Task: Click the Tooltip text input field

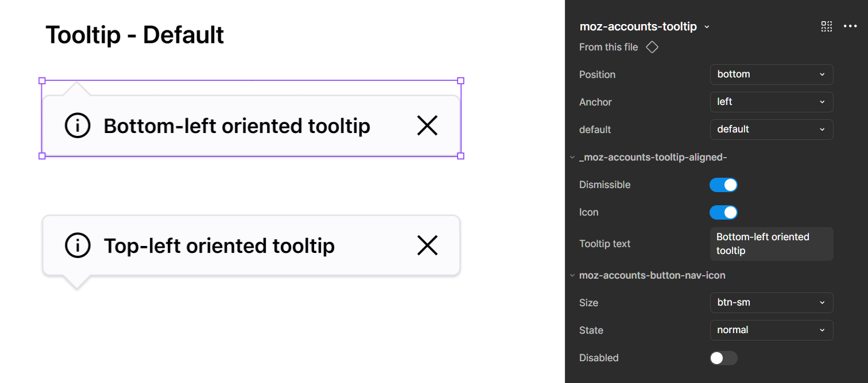Action: pos(771,244)
